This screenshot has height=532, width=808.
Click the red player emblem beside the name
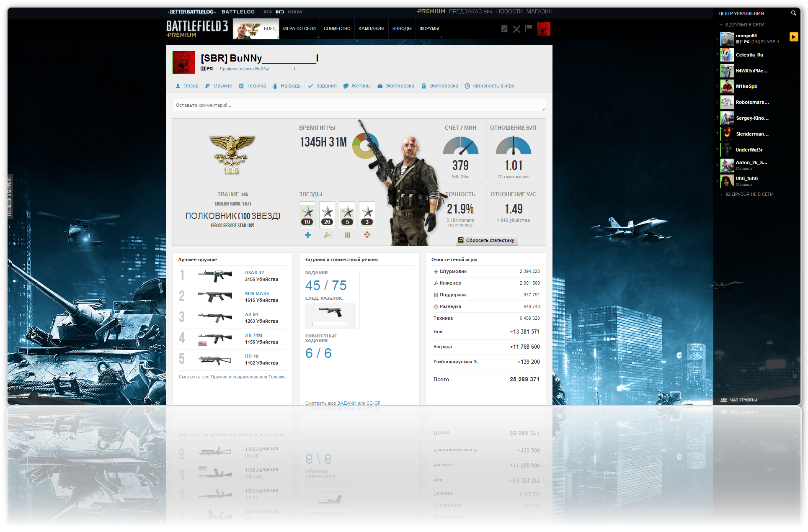pyautogui.click(x=183, y=62)
